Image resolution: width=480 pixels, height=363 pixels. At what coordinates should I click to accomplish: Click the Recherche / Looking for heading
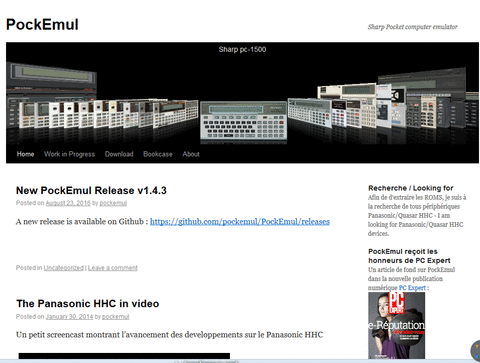click(x=411, y=188)
